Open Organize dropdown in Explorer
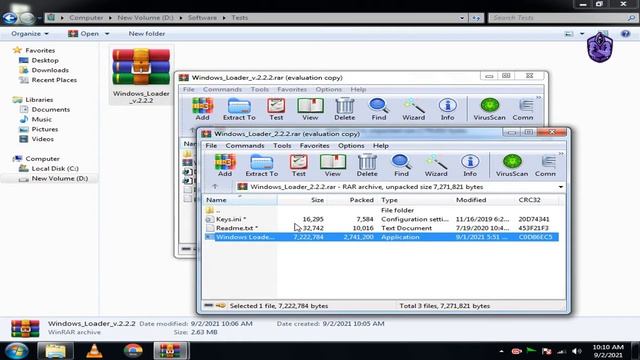The image size is (640, 360). pos(30,34)
